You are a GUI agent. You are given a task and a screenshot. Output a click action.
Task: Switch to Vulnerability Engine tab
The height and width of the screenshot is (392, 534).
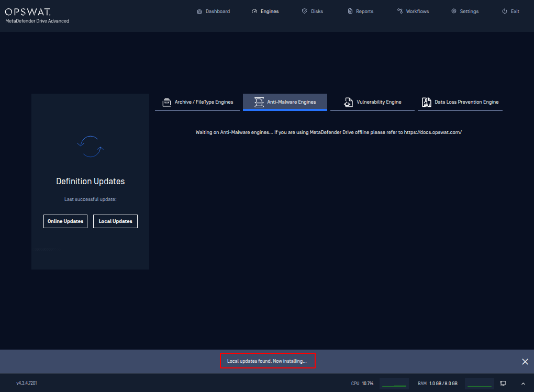[x=372, y=102]
